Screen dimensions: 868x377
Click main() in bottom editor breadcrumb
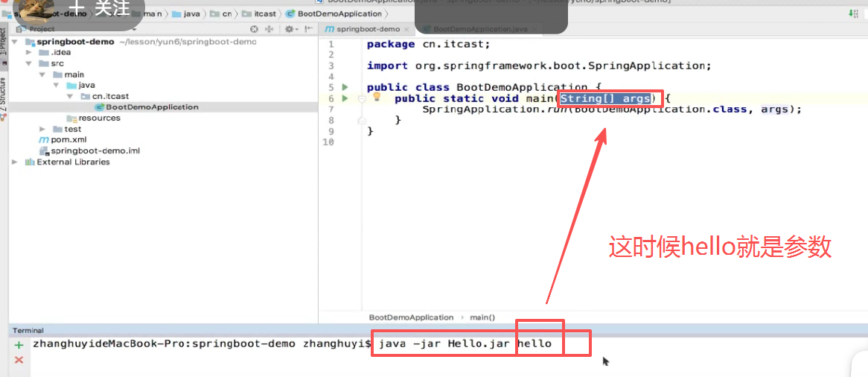482,317
